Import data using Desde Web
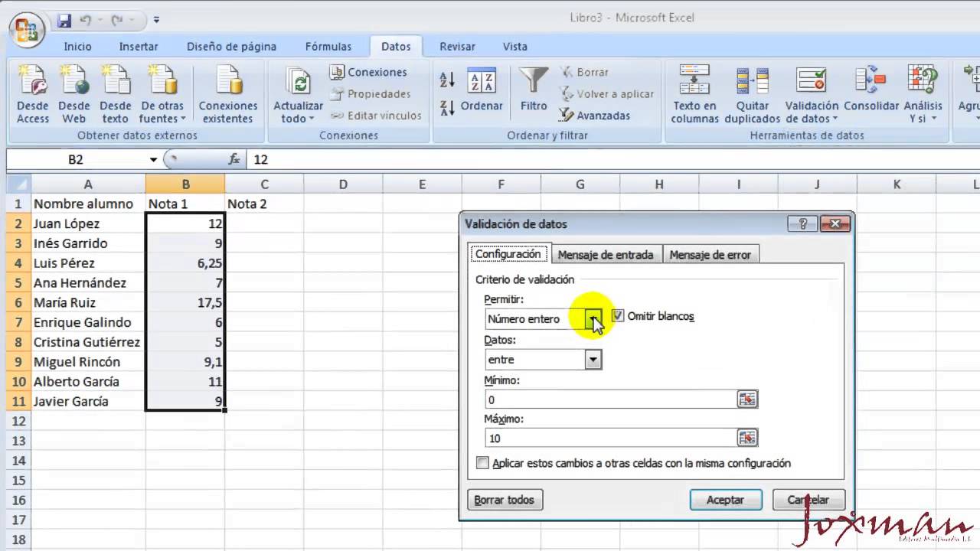Screen dimensions: 980x551 [74, 94]
